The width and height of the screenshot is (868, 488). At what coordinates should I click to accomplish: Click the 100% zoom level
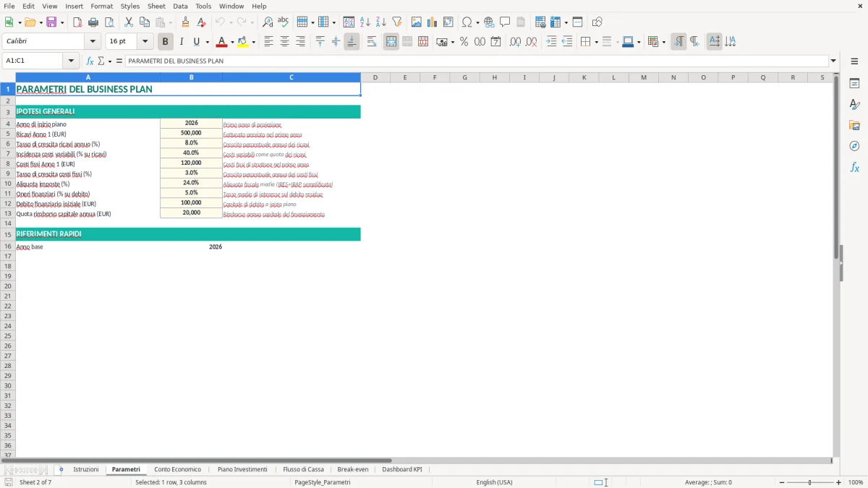point(856,482)
